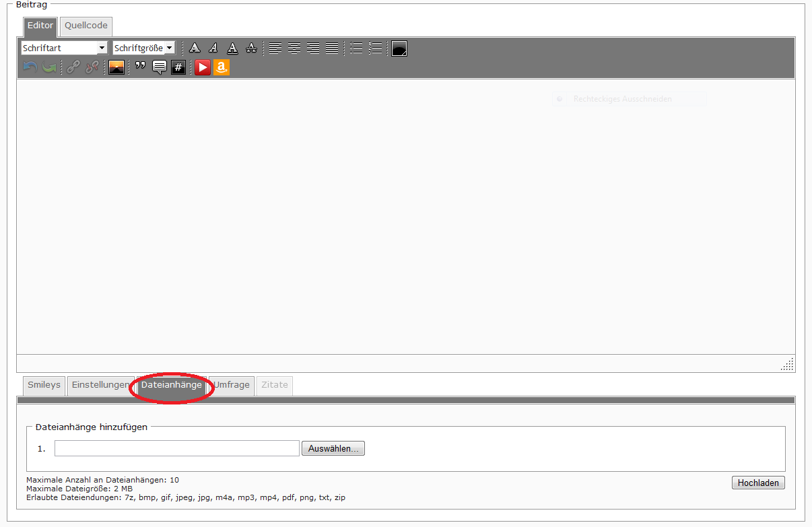
Task: Insert an image with picture icon
Action: tap(116, 67)
